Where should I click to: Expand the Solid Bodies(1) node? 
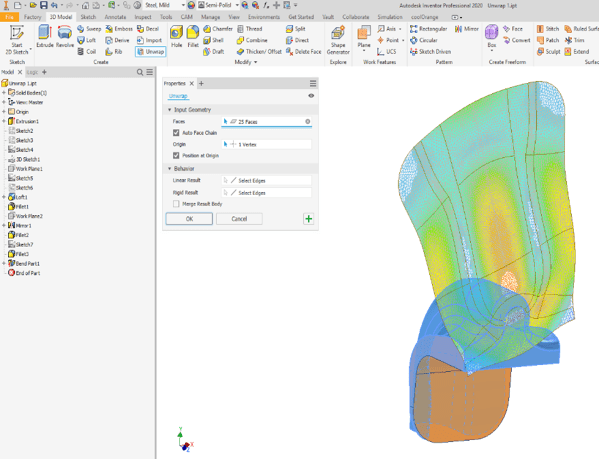tap(4, 93)
